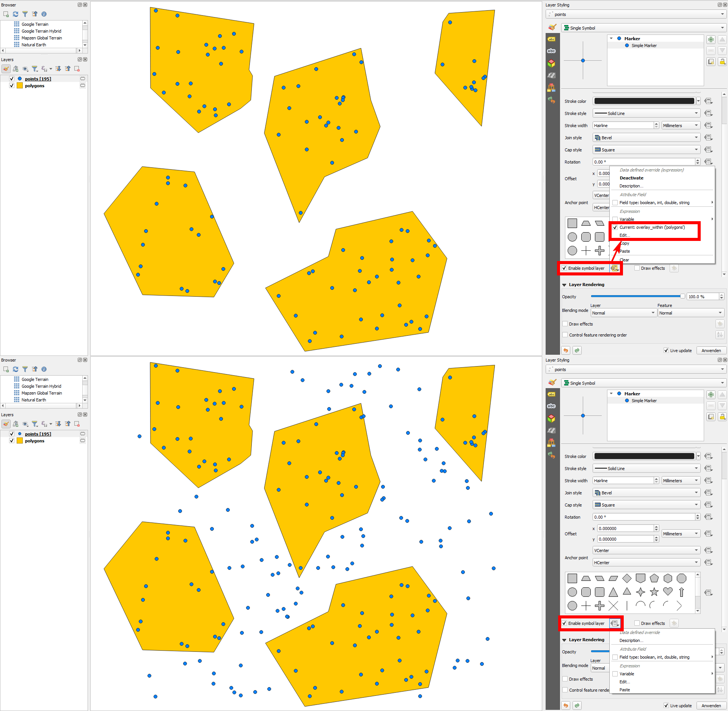728x711 pixels.
Task: Change Layer blending mode from Normal
Action: tap(623, 313)
